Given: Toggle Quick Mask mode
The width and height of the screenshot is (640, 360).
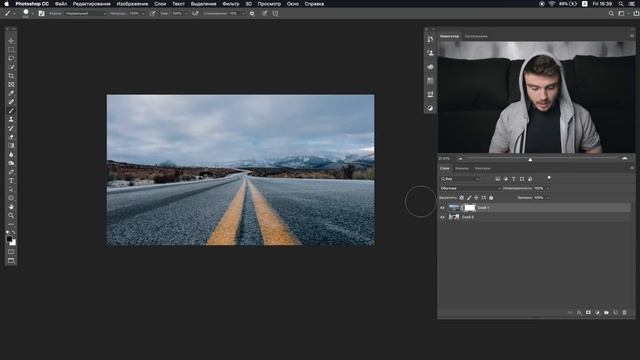Looking at the screenshot, I should (11, 252).
